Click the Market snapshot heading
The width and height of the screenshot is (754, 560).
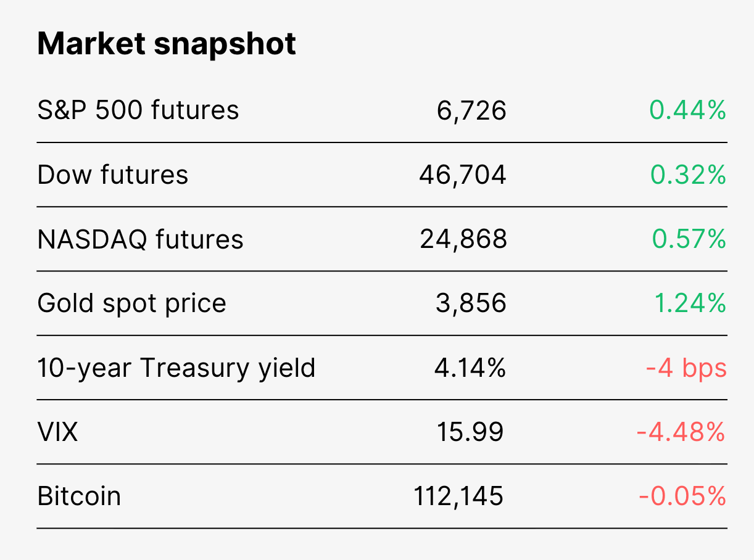pyautogui.click(x=167, y=45)
